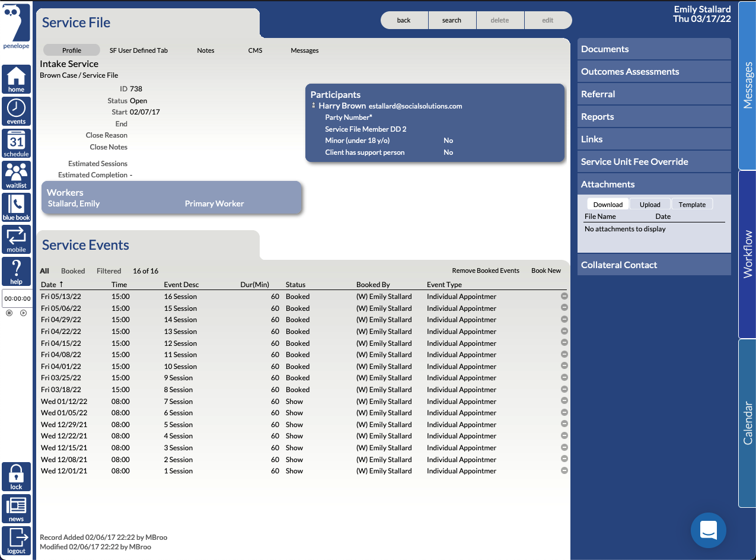Open the help question mark icon
This screenshot has width=756, height=560.
[x=16, y=272]
